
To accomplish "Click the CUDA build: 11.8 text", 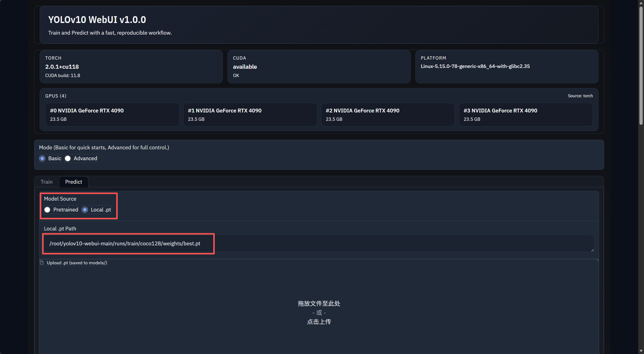I will pos(63,76).
